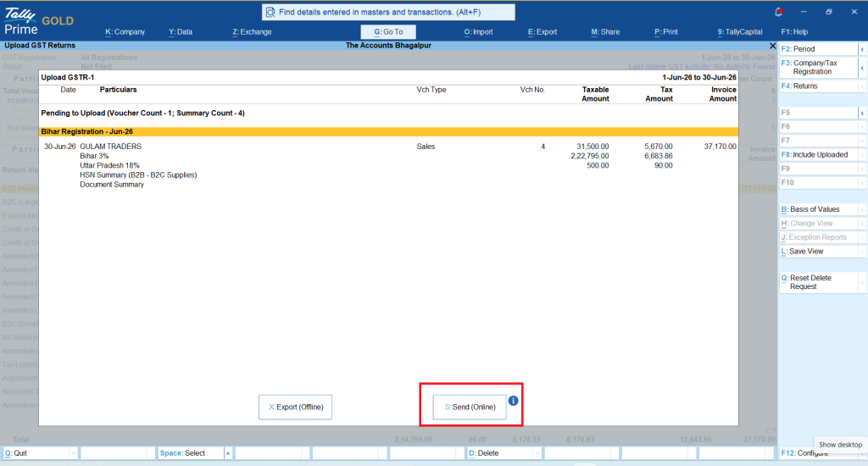The image size is (868, 466).
Task: Click the Export (Offline) button
Action: 295,407
